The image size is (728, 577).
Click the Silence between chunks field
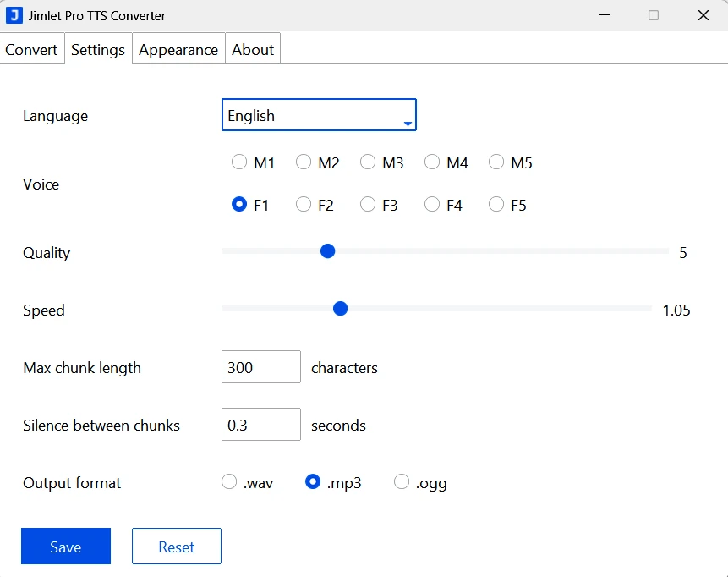[x=260, y=424]
